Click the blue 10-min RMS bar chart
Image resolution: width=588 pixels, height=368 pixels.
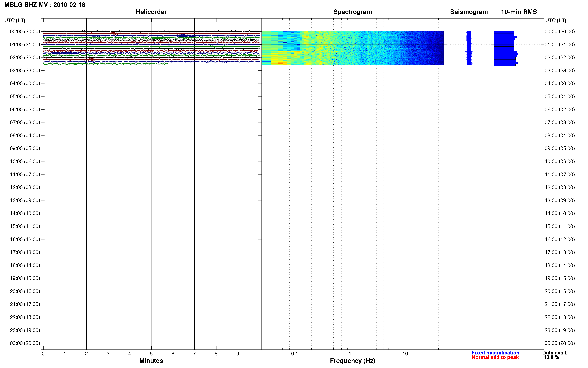point(506,48)
